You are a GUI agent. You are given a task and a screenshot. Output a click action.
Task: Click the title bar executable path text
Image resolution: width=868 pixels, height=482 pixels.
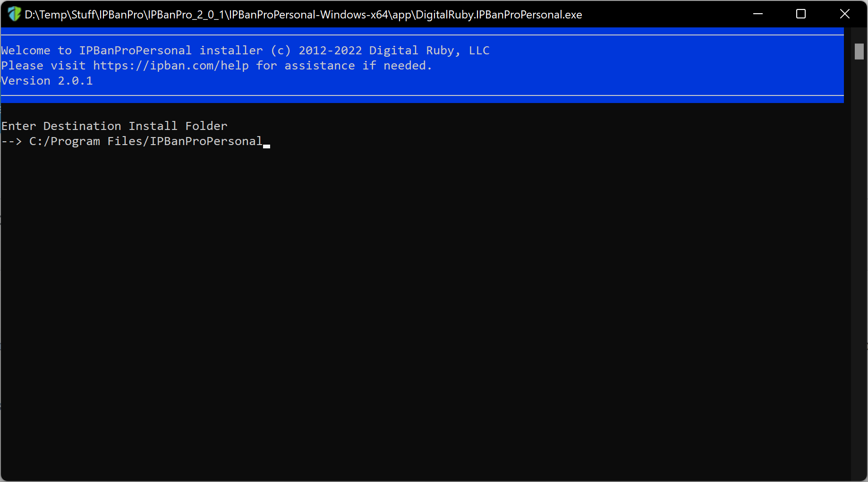point(303,15)
